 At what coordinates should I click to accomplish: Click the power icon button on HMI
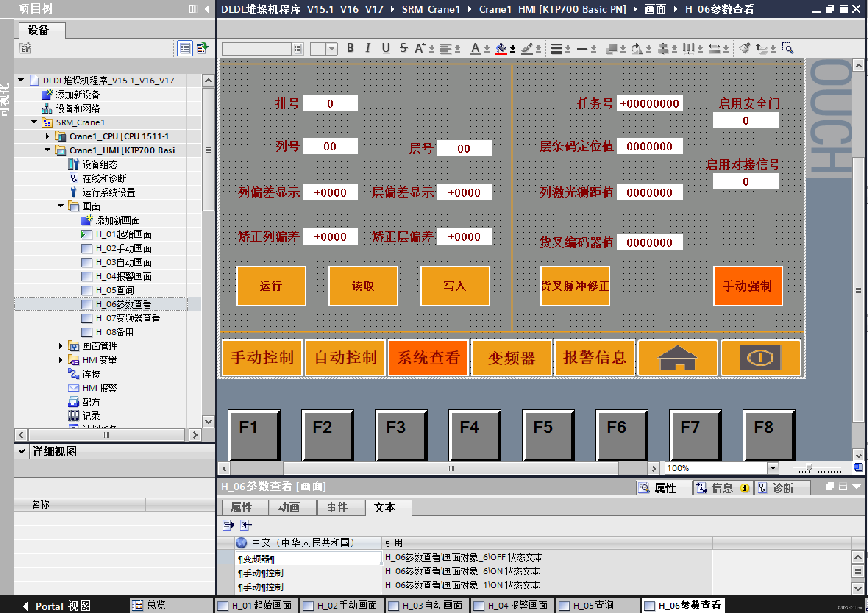760,357
